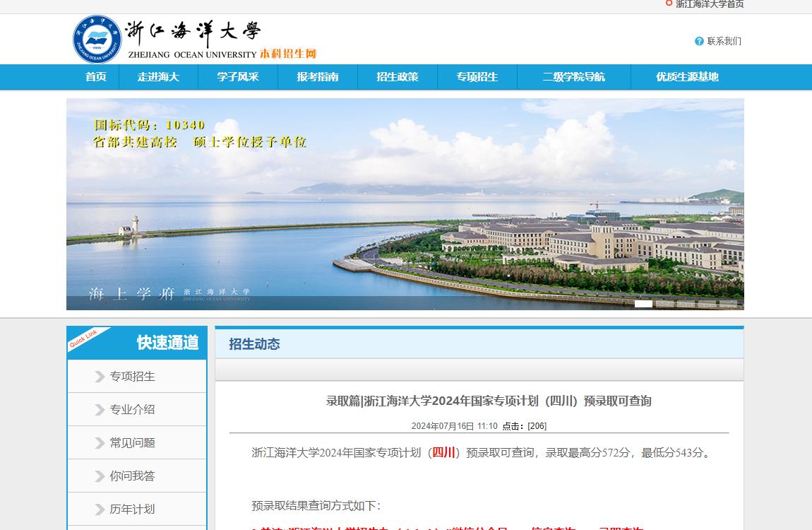
Task: Select the active white carousel indicator dot
Action: [x=643, y=303]
